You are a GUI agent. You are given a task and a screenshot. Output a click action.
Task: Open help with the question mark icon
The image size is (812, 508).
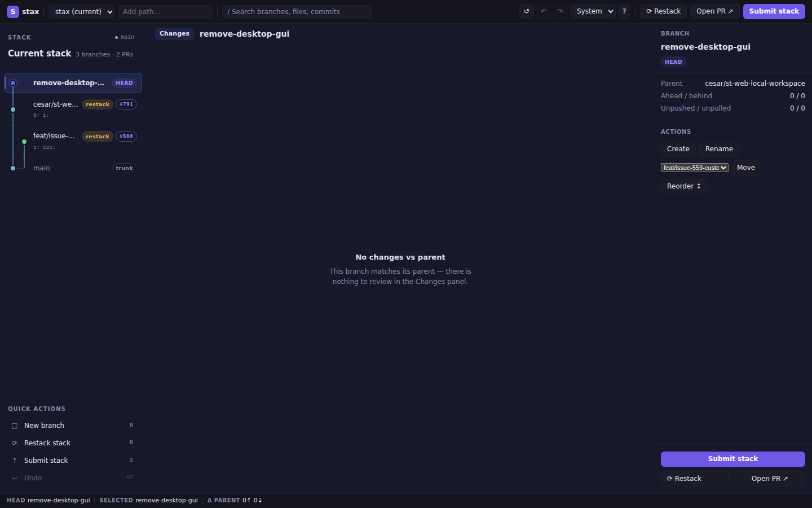click(x=624, y=11)
